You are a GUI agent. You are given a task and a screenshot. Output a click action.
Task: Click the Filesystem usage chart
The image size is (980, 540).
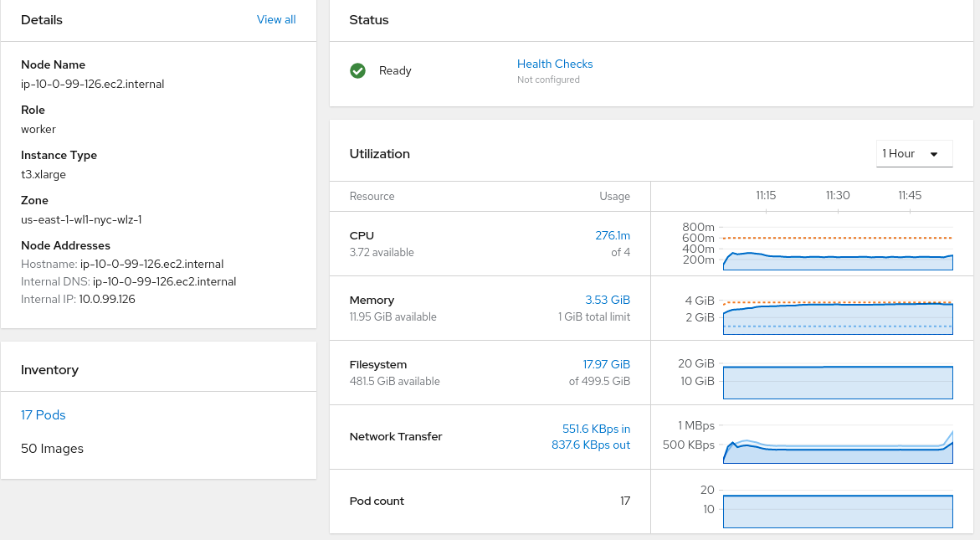(x=837, y=381)
